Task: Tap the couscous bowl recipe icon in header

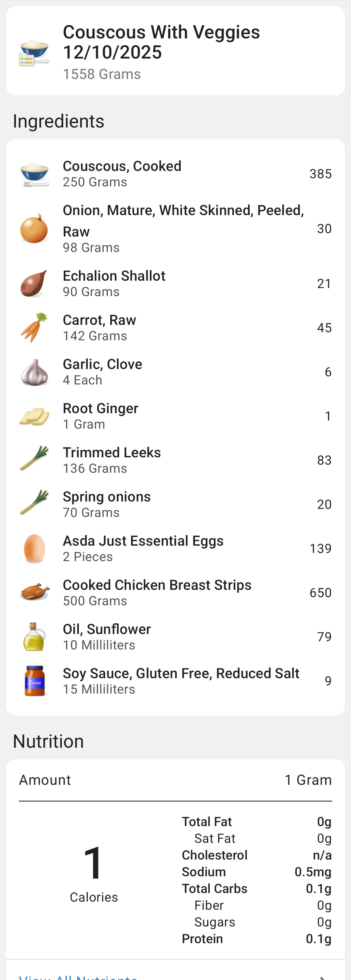Action: point(34,52)
